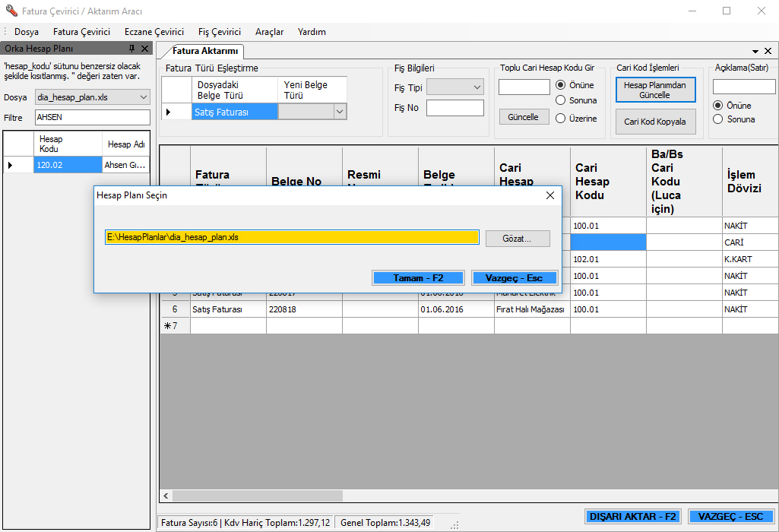Choose Önüne under Toplu Cari Hesap Kodu

[x=560, y=85]
